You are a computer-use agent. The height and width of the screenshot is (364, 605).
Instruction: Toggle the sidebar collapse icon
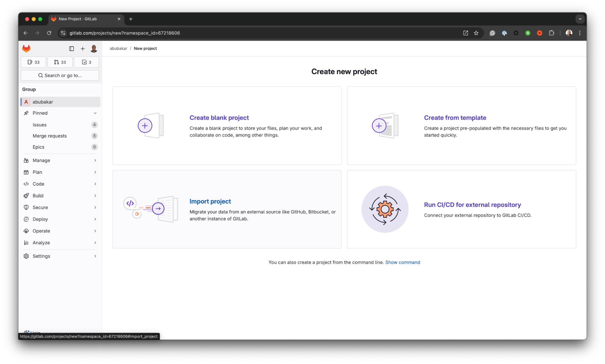71,48
